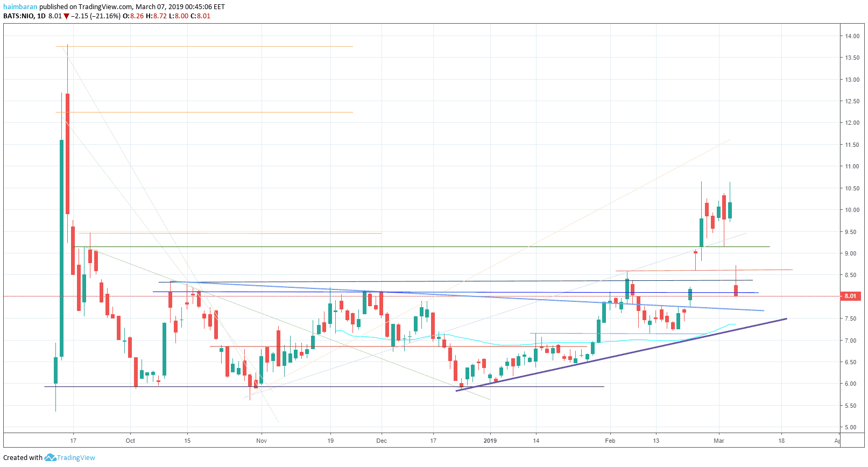Select the BATS:NIO, 1D symbol label
The height and width of the screenshot is (467, 868).
(24, 16)
